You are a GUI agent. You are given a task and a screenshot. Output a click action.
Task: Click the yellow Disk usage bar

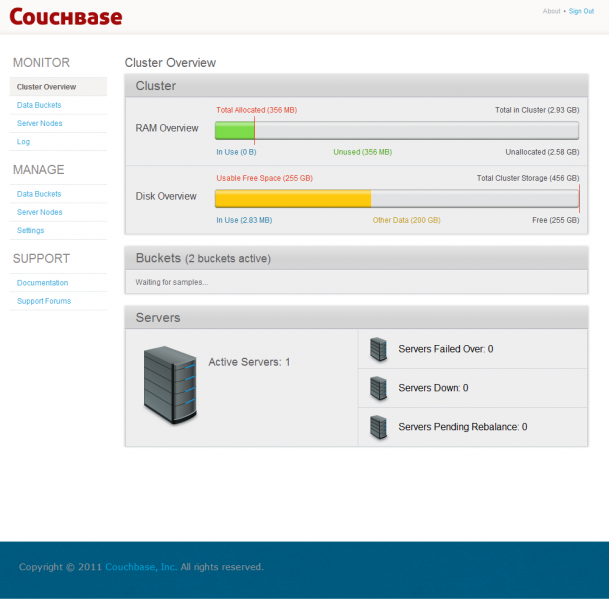[293, 199]
